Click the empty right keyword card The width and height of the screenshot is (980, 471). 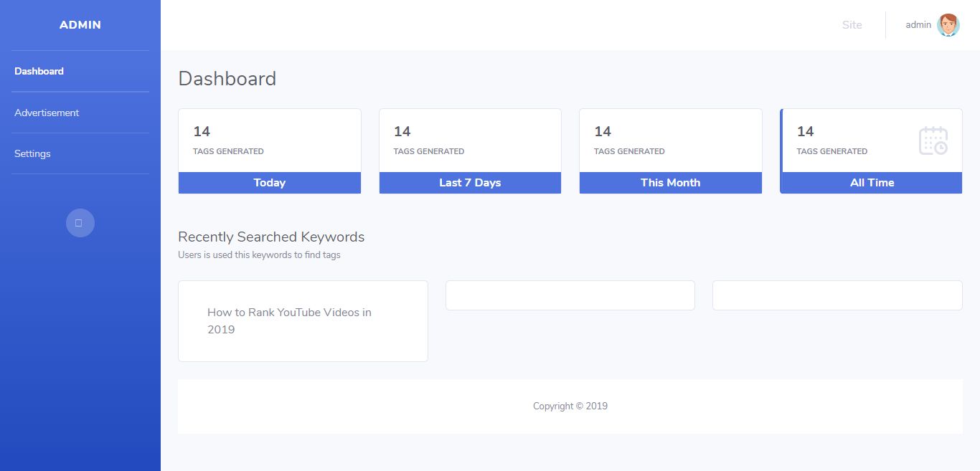[x=837, y=295]
